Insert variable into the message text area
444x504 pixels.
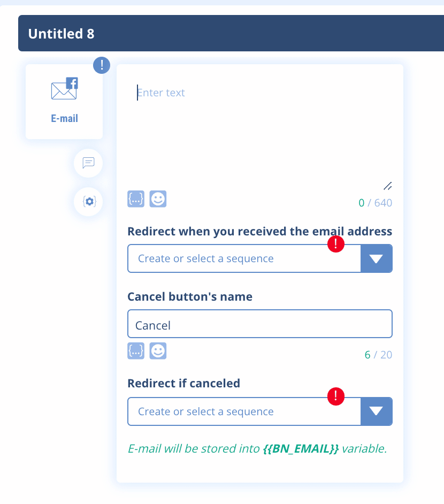point(136,199)
